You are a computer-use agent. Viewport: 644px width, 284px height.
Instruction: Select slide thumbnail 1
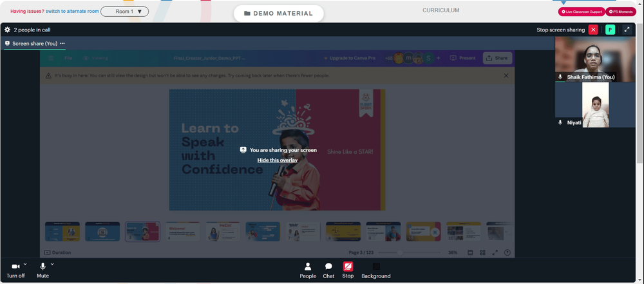pyautogui.click(x=62, y=231)
